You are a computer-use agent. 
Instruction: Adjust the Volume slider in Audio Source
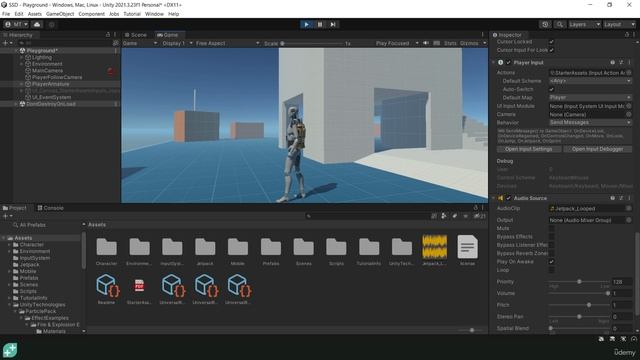click(579, 293)
